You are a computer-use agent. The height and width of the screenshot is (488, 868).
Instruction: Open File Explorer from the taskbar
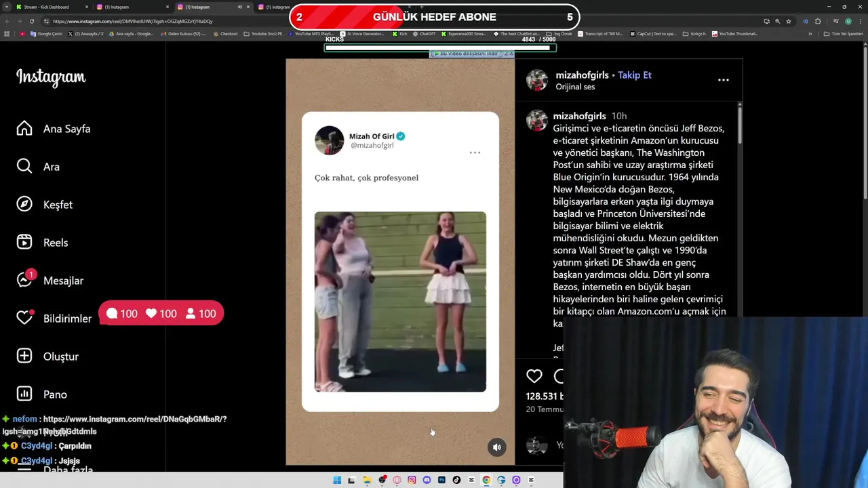[x=367, y=480]
